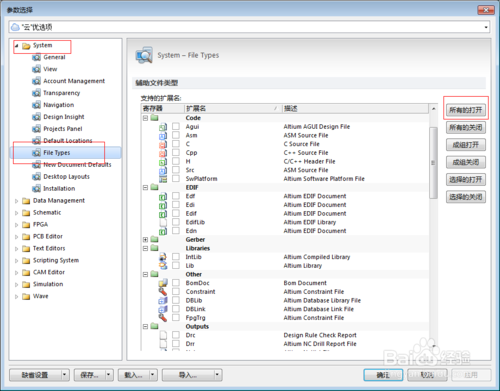
Task: Click the FpgTrg file type icon
Action: click(x=163, y=318)
